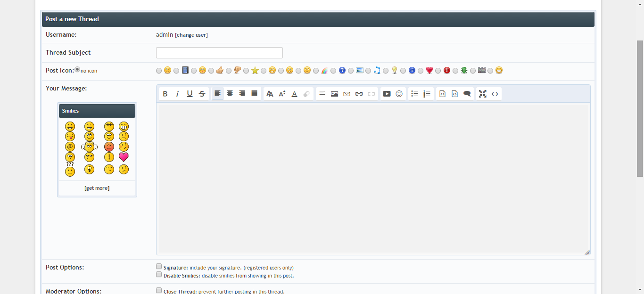Select radio button for the film post icon

pyautogui.click(x=176, y=71)
